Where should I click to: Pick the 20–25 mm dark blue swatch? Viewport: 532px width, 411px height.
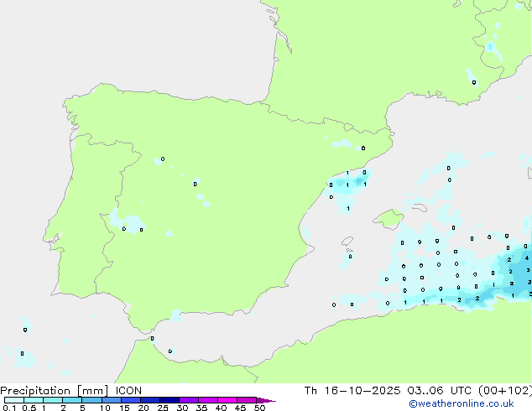pos(149,400)
